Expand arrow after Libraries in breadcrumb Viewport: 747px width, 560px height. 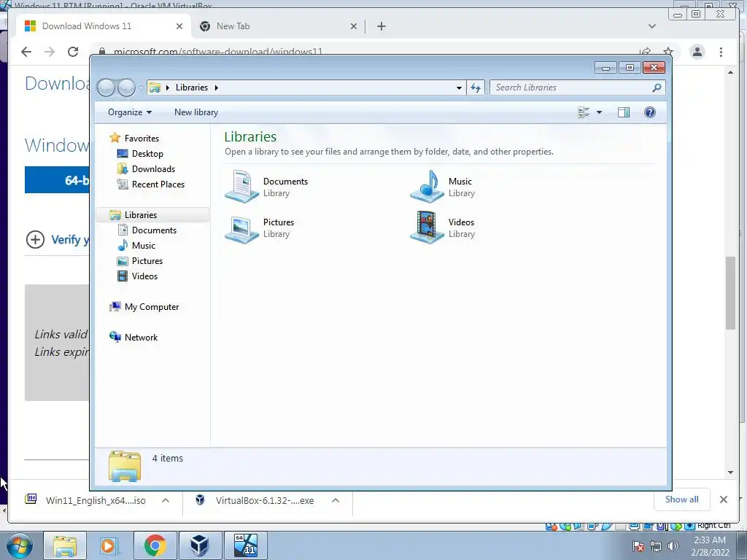click(x=216, y=87)
